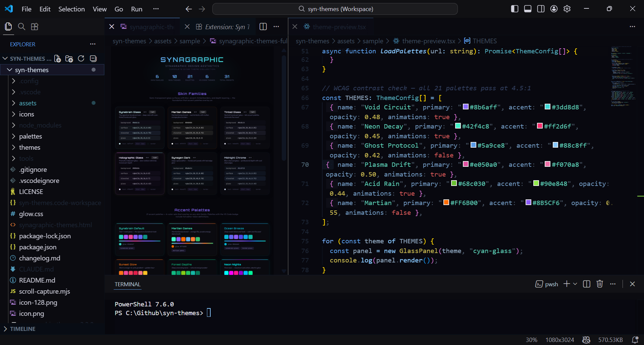Click the status bar icon beside 570.53KB
The image size is (644, 345).
(x=586, y=340)
